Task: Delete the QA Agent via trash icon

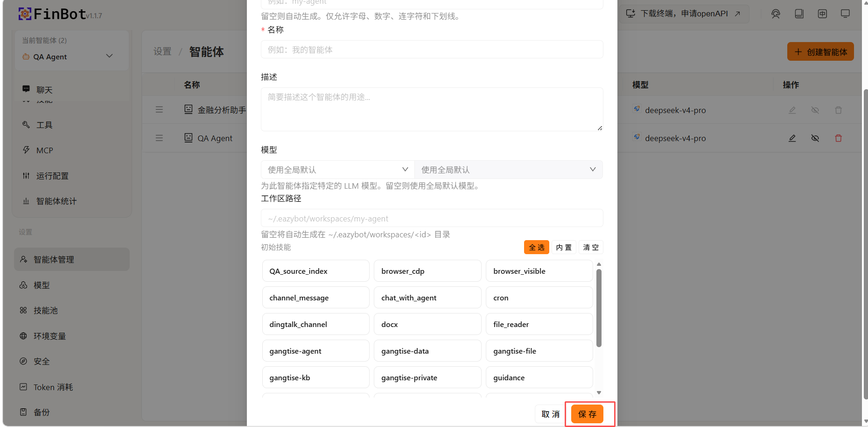Action: (x=838, y=138)
